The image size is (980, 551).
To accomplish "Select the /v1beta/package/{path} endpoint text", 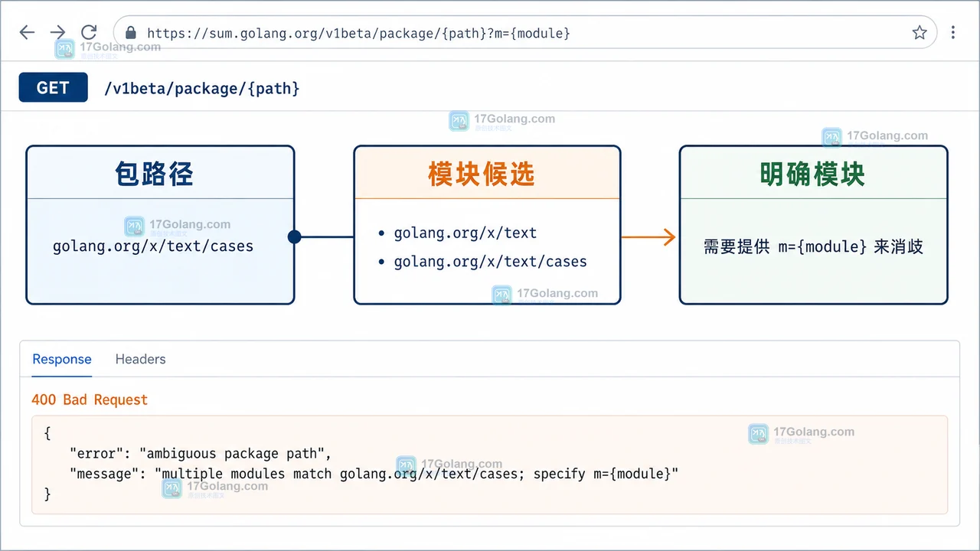I will click(202, 89).
